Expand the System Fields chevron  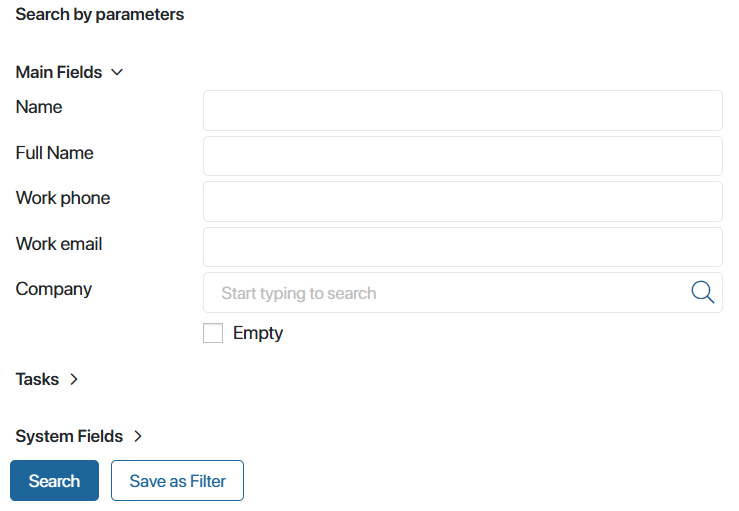pos(138,436)
